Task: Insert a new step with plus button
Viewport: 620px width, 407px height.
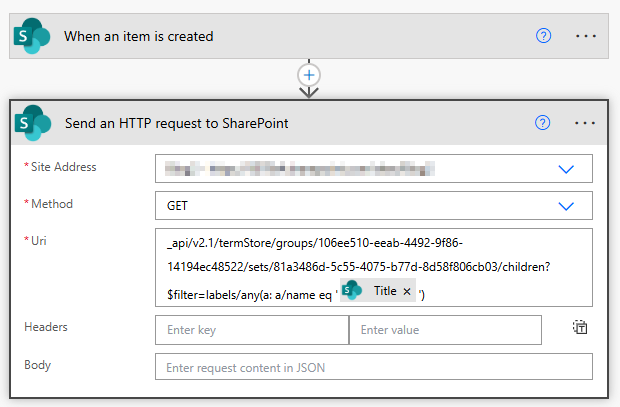Action: click(x=309, y=75)
